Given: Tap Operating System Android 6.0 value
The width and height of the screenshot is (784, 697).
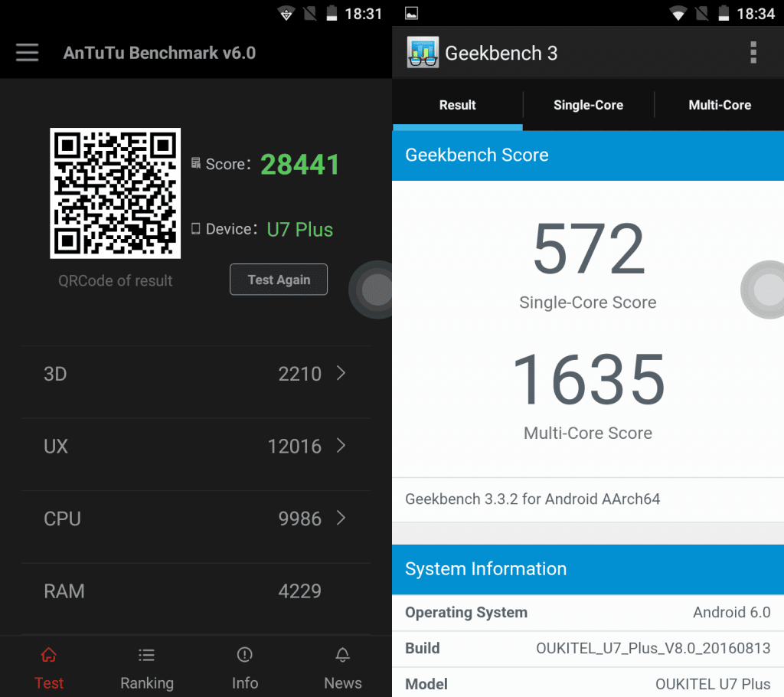Looking at the screenshot, I should (731, 613).
